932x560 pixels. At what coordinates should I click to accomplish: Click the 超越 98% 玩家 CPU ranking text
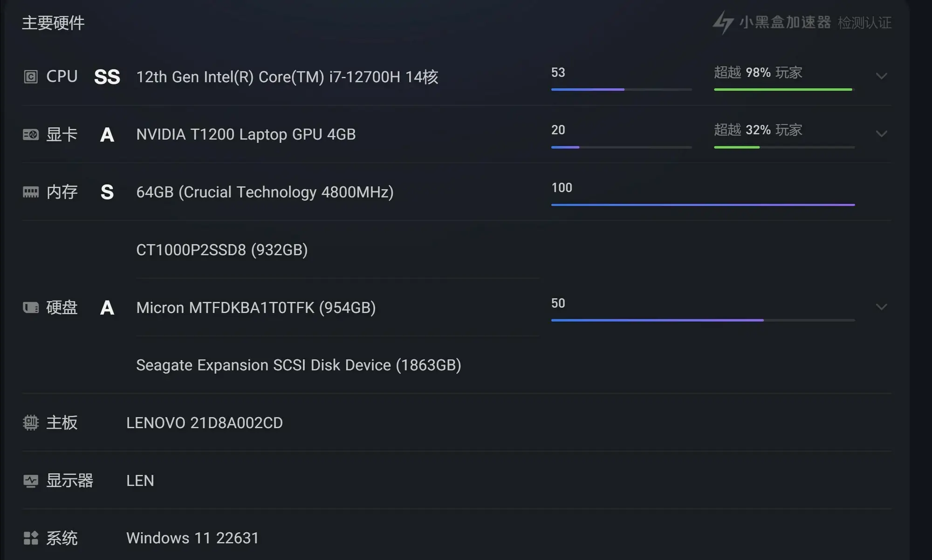(x=758, y=73)
